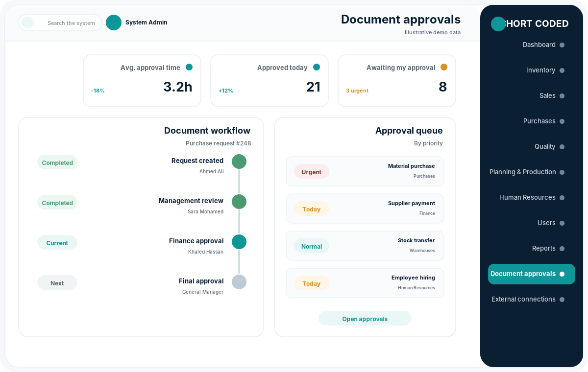Open the Quality module
The height and width of the screenshot is (372, 588).
[532, 147]
